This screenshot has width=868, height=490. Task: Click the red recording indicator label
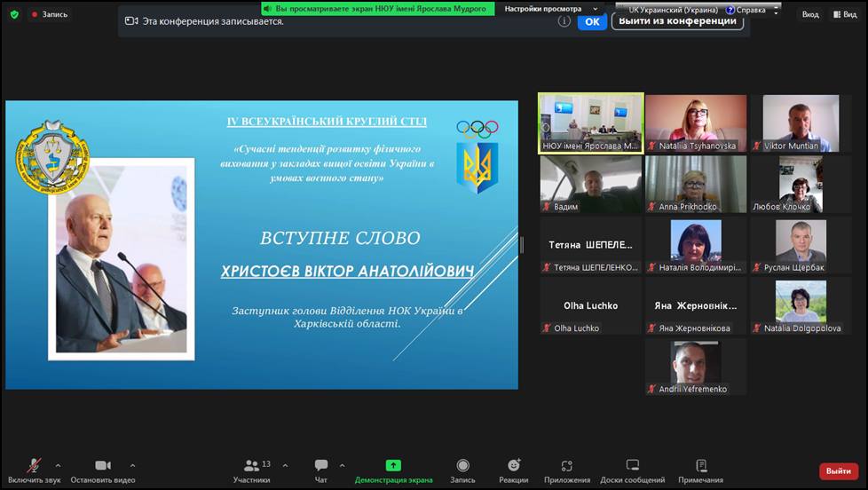pyautogui.click(x=50, y=14)
